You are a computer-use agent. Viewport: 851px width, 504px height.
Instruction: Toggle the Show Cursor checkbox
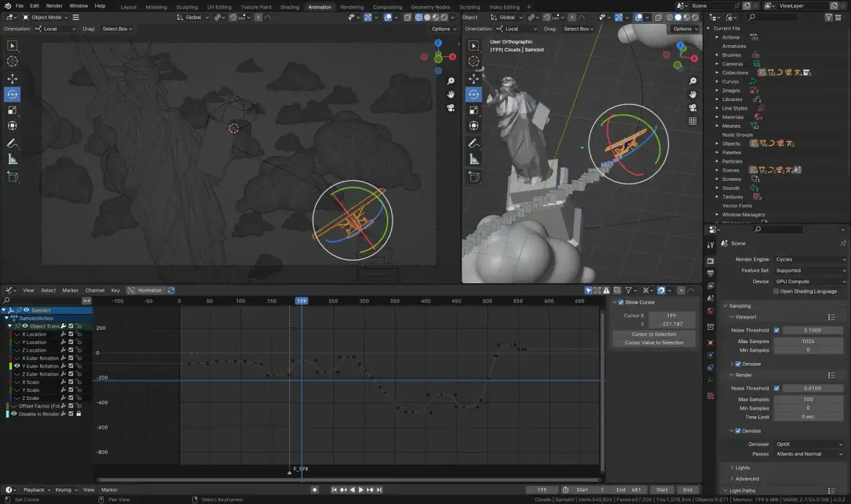621,302
